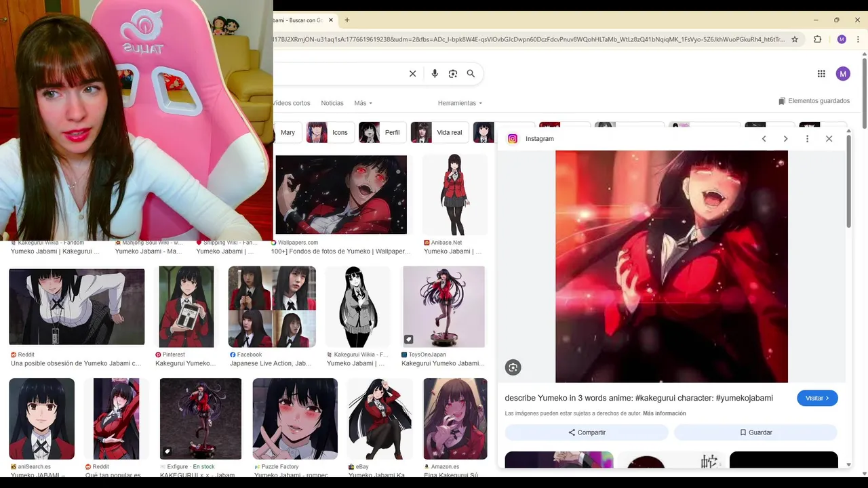
Task: Switch to the Noticias tab
Action: [332, 103]
